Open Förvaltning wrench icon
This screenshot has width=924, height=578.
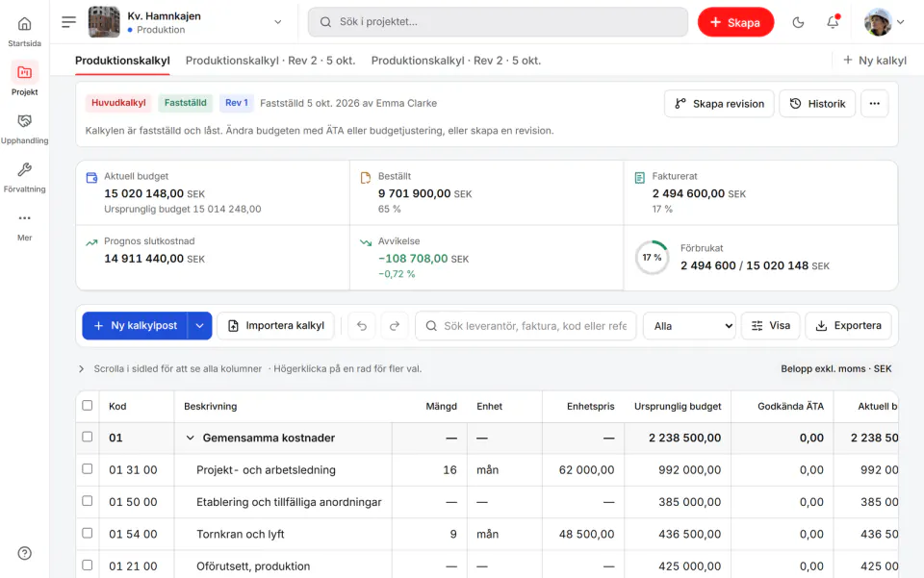[x=24, y=169]
